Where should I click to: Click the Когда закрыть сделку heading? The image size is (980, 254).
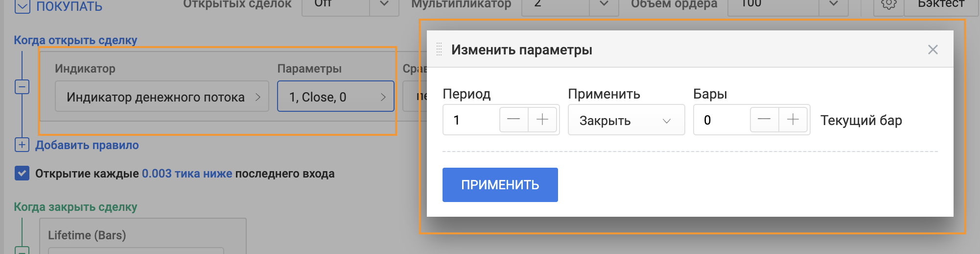[x=75, y=207]
